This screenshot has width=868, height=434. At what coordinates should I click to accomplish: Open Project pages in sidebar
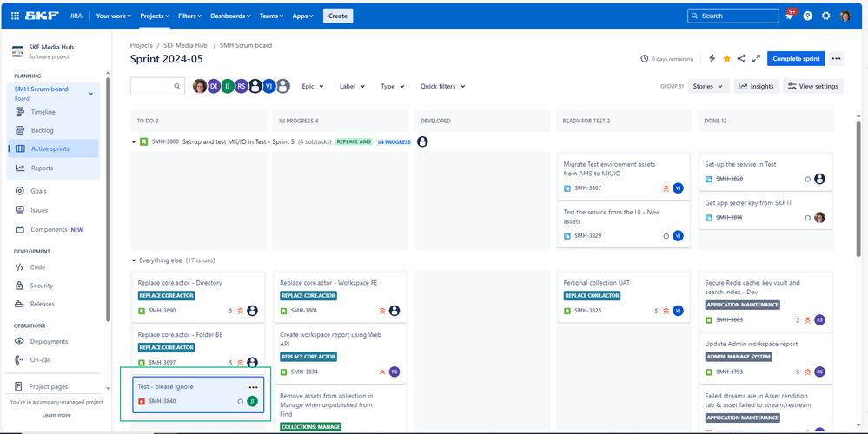pyautogui.click(x=54, y=386)
